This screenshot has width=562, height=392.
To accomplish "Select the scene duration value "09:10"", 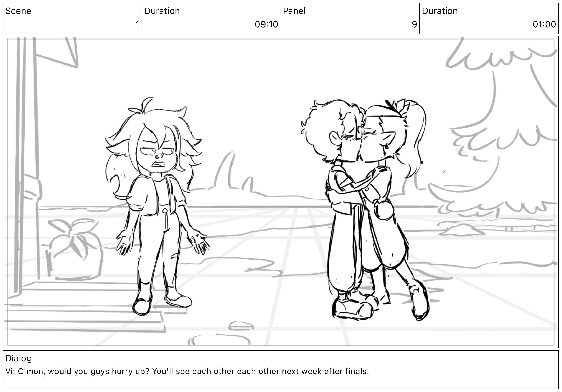I will pyautogui.click(x=266, y=24).
